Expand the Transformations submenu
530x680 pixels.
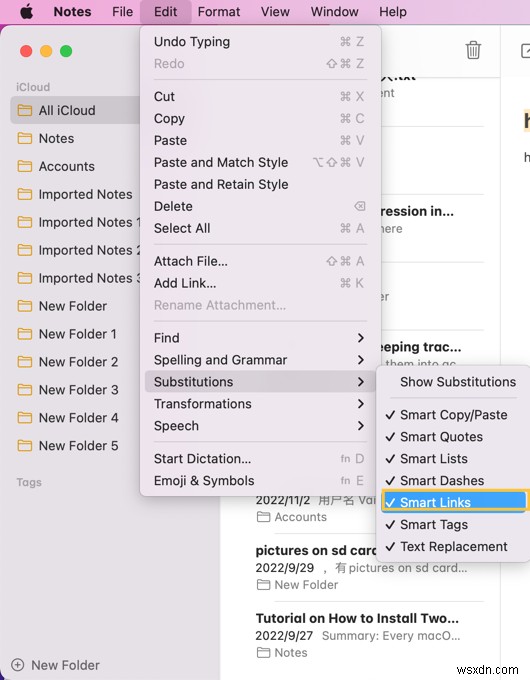point(260,404)
